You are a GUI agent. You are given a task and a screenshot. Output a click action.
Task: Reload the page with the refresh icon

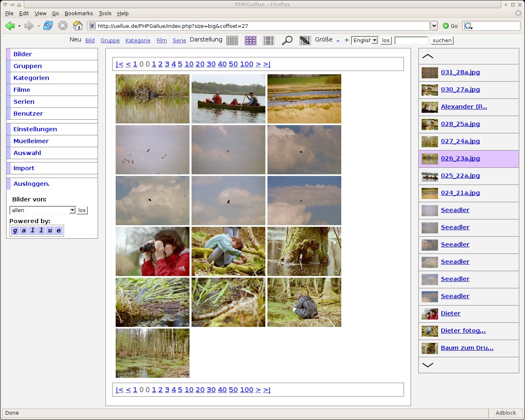pyautogui.click(x=48, y=26)
